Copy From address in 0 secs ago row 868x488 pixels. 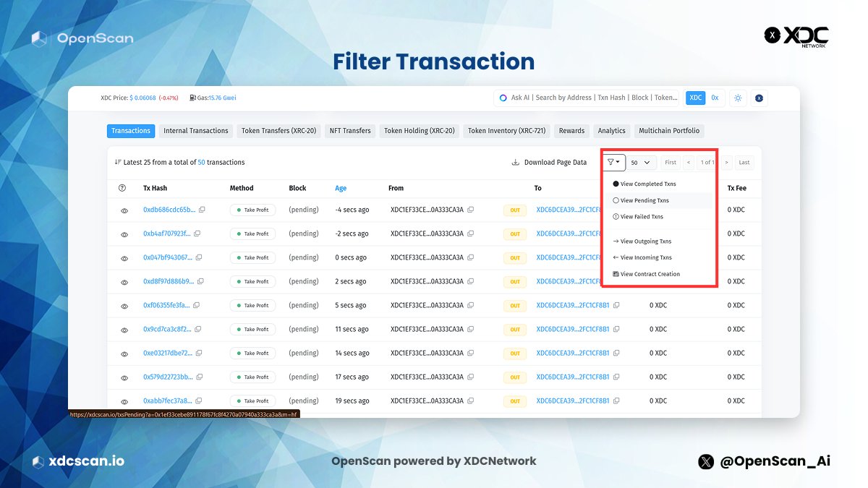click(471, 257)
